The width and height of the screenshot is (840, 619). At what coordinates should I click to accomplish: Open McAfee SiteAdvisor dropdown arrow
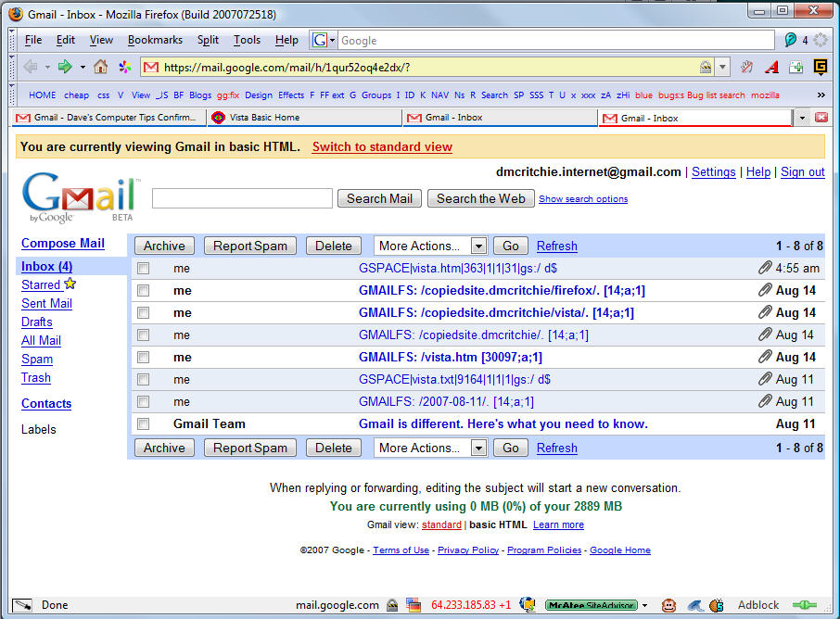(x=644, y=606)
